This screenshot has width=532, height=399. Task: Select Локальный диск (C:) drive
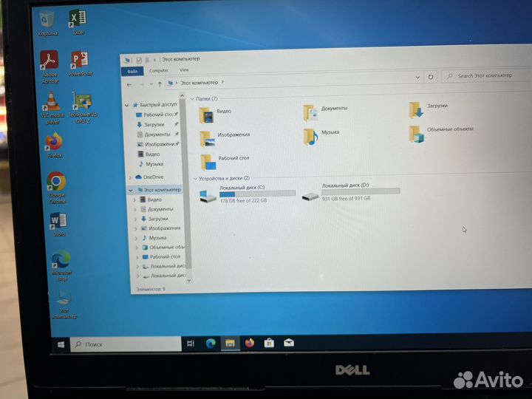[x=247, y=195]
